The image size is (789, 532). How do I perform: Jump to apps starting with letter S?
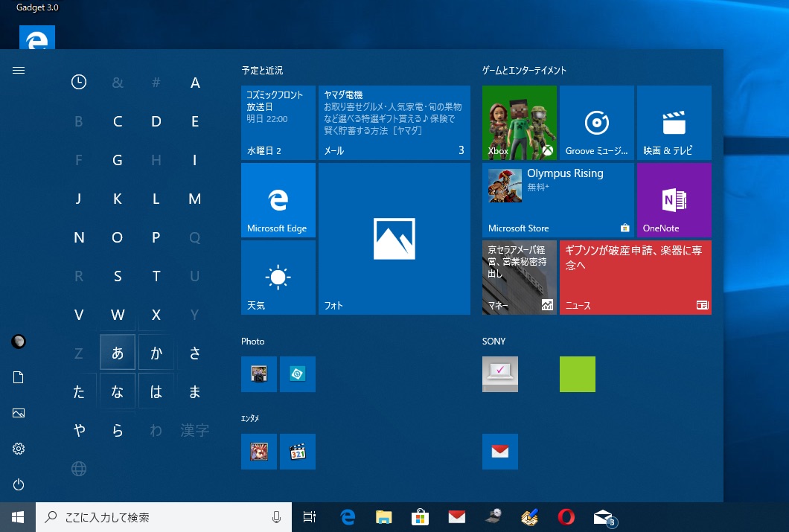(x=118, y=276)
